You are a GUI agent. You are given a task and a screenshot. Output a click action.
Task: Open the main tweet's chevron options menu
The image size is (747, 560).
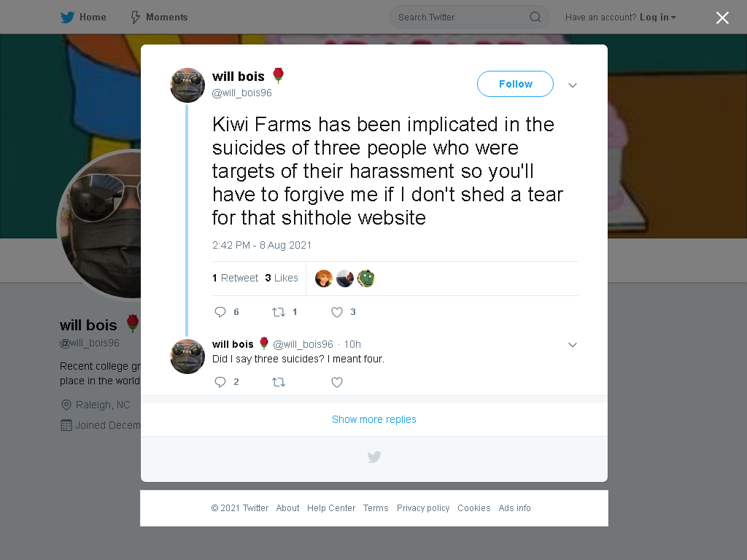click(572, 85)
